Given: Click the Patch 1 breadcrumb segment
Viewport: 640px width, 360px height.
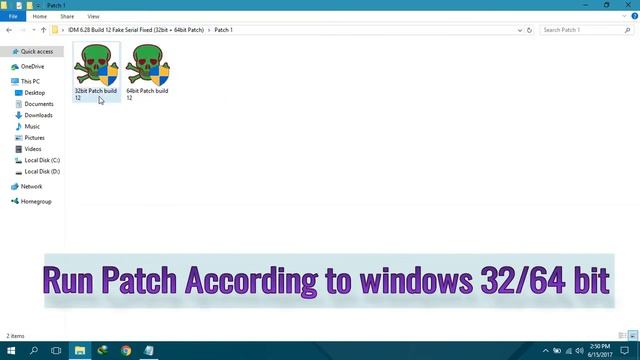Looking at the screenshot, I should click(x=223, y=30).
